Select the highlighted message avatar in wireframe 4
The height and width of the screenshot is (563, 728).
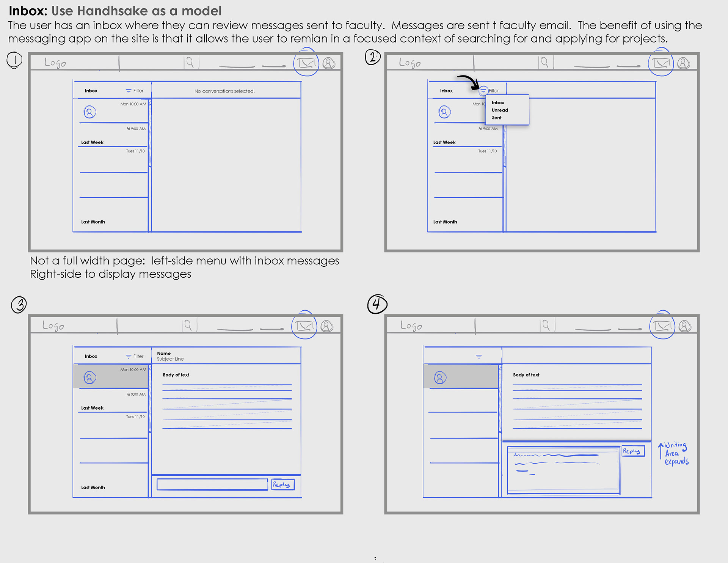[440, 377]
